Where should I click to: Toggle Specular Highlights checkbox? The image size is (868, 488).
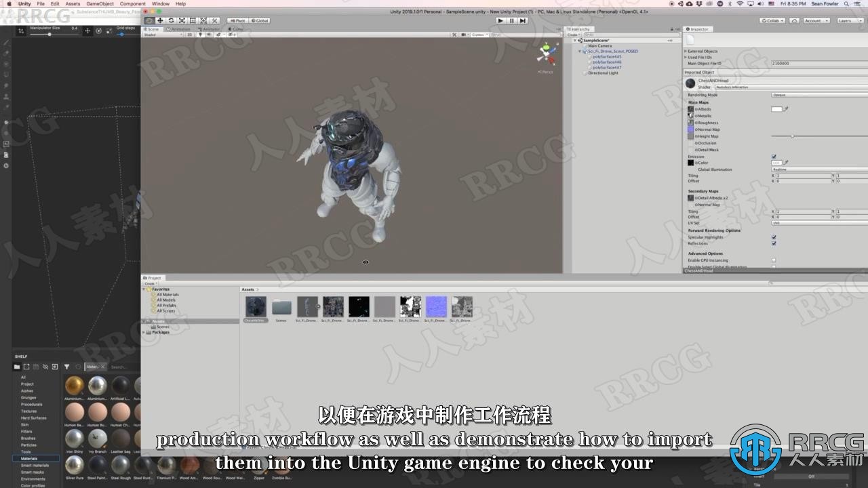(x=774, y=237)
